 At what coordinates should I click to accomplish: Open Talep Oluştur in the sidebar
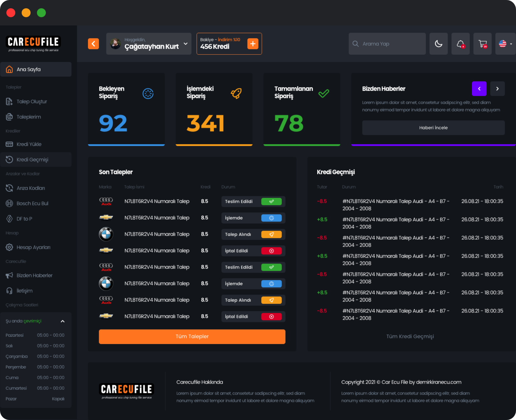[x=32, y=101]
